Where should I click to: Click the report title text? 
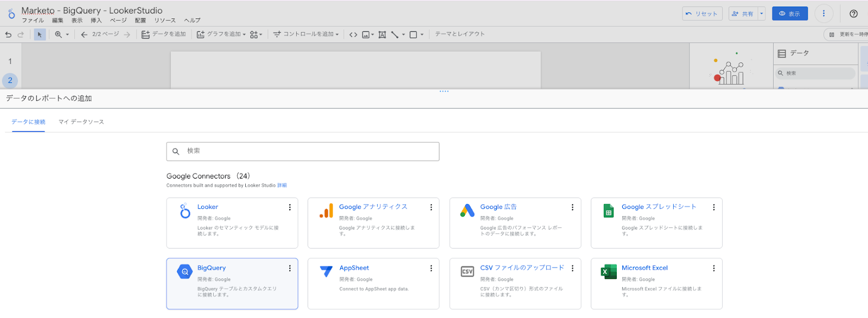pos(92,10)
